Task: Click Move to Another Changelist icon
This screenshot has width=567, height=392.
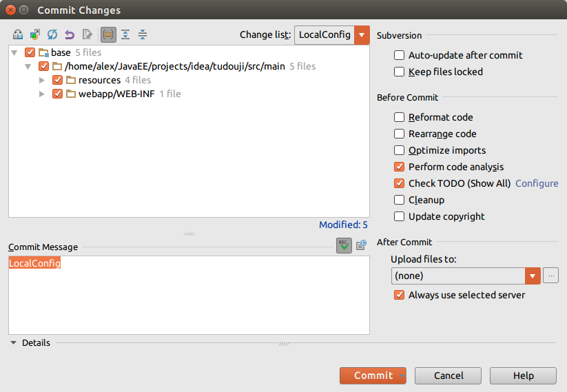Action: 35,34
